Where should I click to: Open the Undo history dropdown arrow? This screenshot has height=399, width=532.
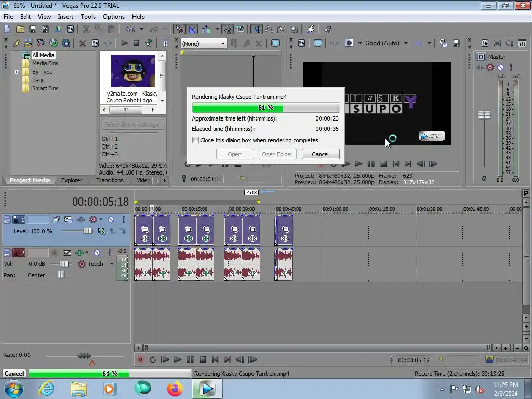pyautogui.click(x=141, y=29)
